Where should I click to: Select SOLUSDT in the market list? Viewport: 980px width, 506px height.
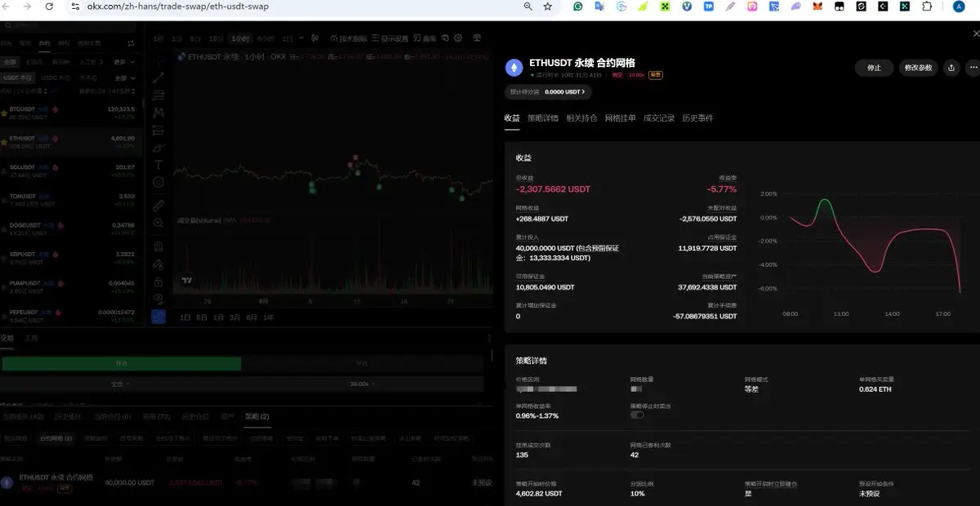point(72,171)
